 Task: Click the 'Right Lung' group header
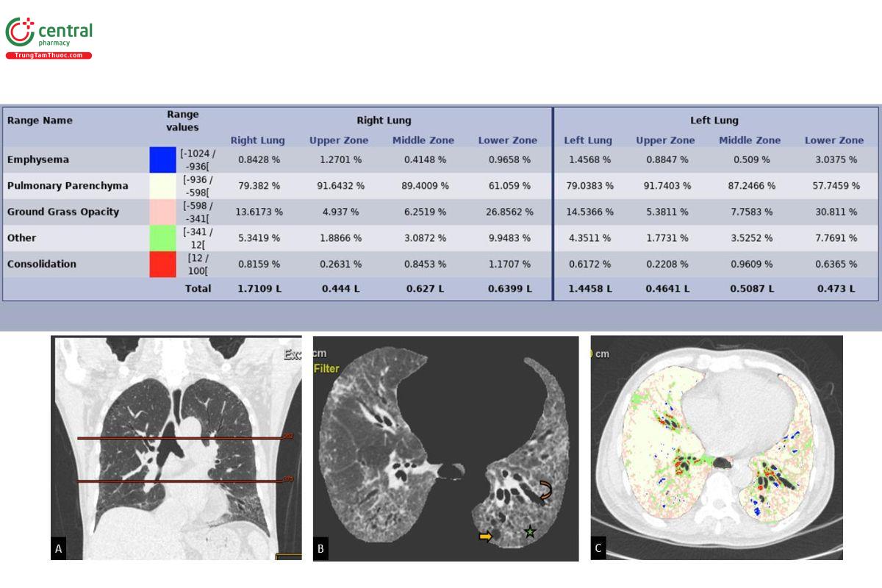[x=383, y=121]
